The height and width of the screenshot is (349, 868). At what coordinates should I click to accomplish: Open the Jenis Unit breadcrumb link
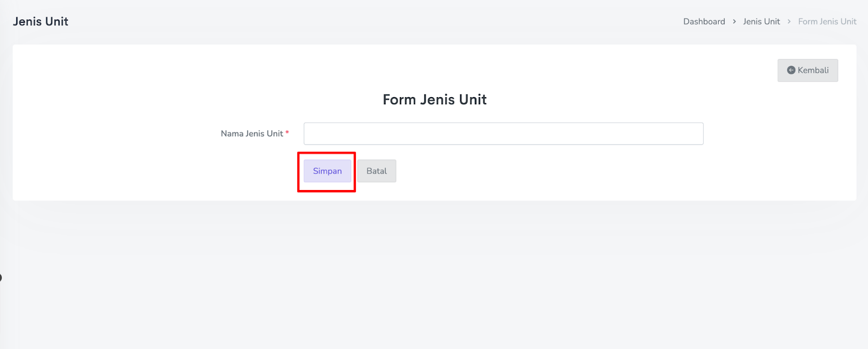point(761,22)
